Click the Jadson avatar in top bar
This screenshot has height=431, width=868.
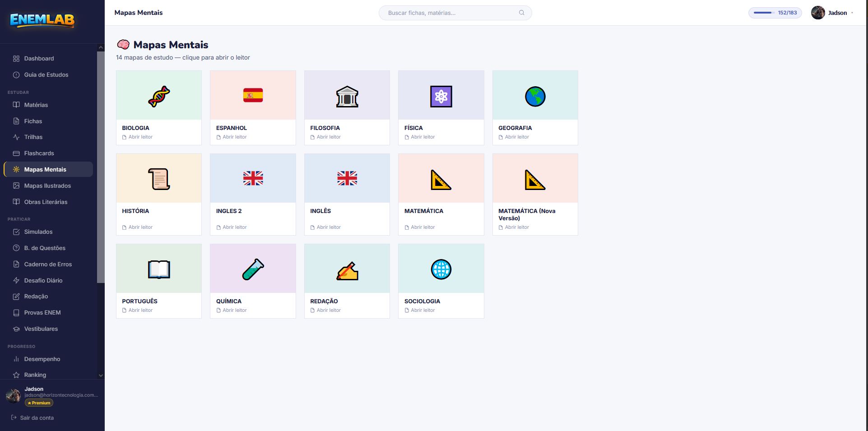[x=818, y=13]
